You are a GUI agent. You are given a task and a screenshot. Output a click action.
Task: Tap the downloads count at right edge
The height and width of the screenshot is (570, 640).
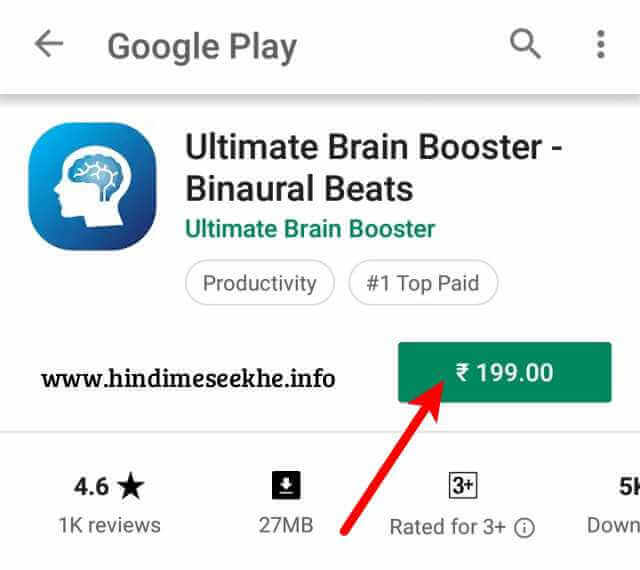click(x=629, y=486)
